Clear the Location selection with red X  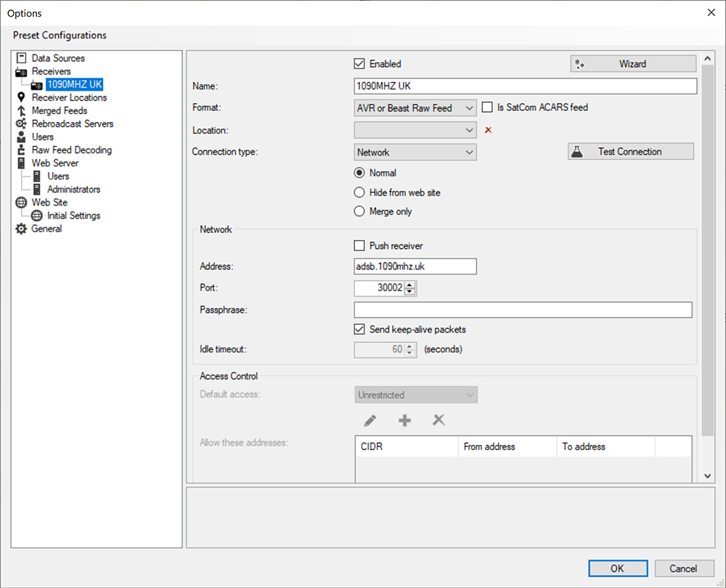click(488, 130)
